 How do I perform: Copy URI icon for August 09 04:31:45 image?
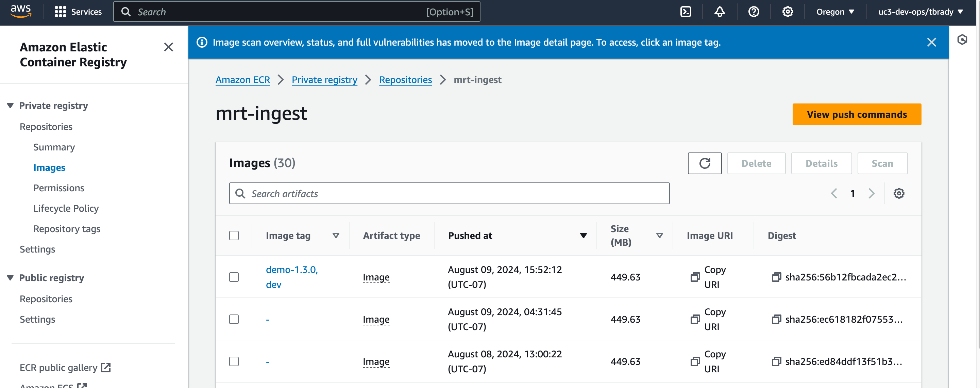click(695, 320)
